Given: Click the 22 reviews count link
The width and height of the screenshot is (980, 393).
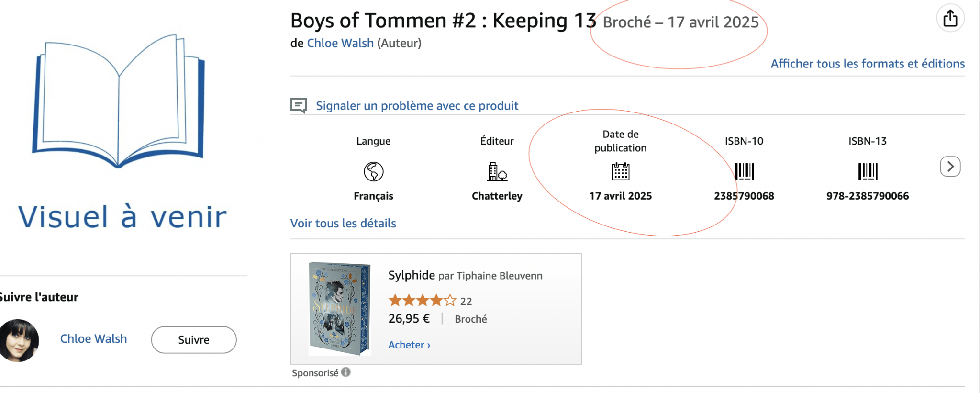Looking at the screenshot, I should [x=466, y=301].
